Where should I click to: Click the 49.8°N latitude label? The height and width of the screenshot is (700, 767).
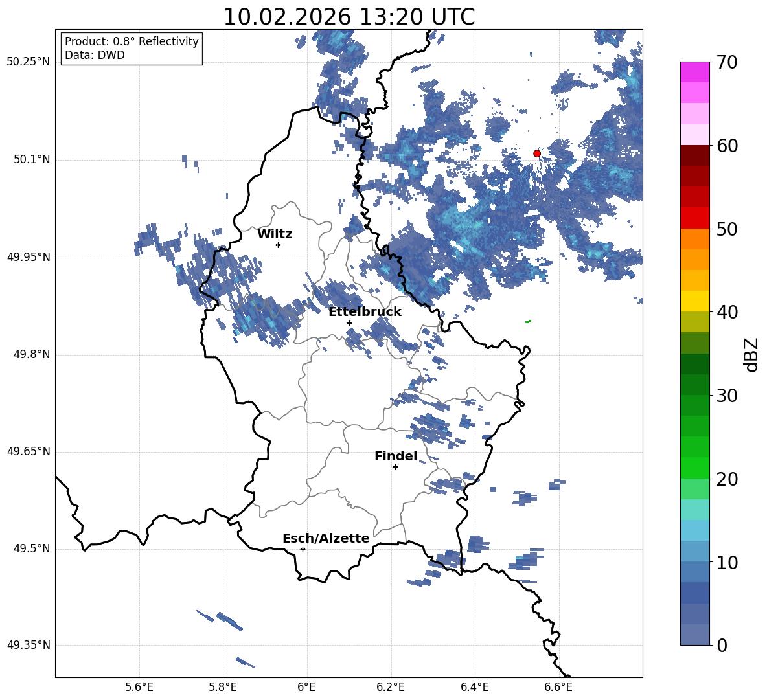coord(31,354)
